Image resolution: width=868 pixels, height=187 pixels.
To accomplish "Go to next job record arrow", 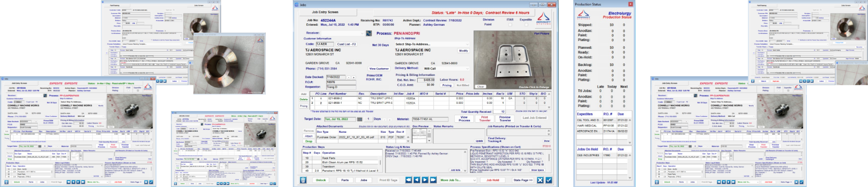I will point(425,180).
